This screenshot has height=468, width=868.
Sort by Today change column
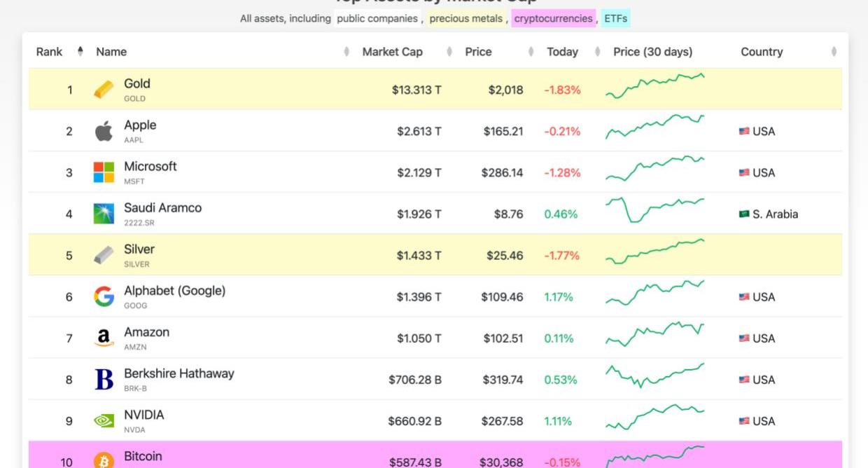(562, 52)
